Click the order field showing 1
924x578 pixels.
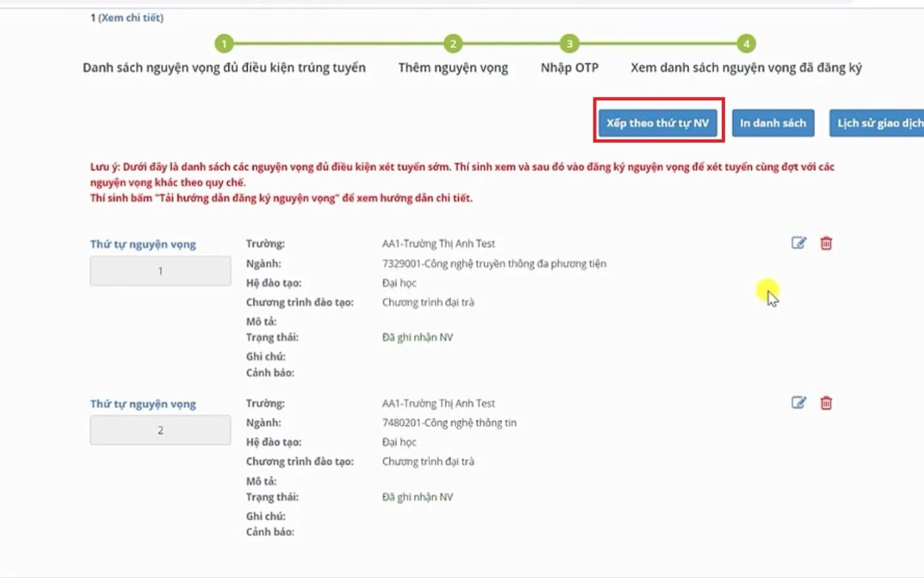[160, 271]
